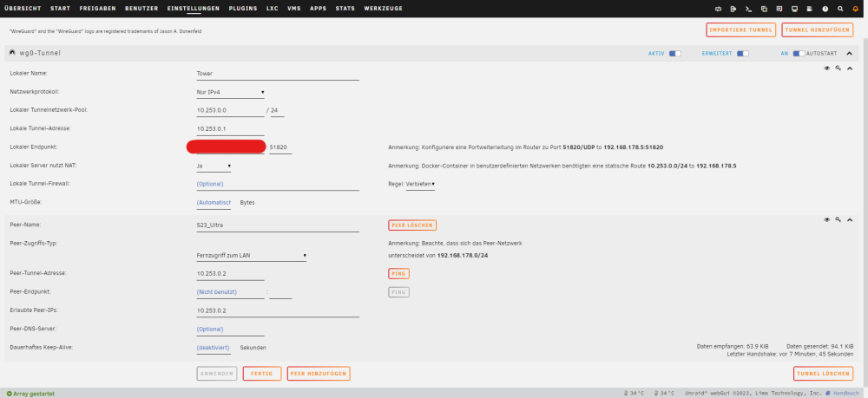Click the subnet mask field showing 24
The image size is (868, 398).
tap(278, 111)
